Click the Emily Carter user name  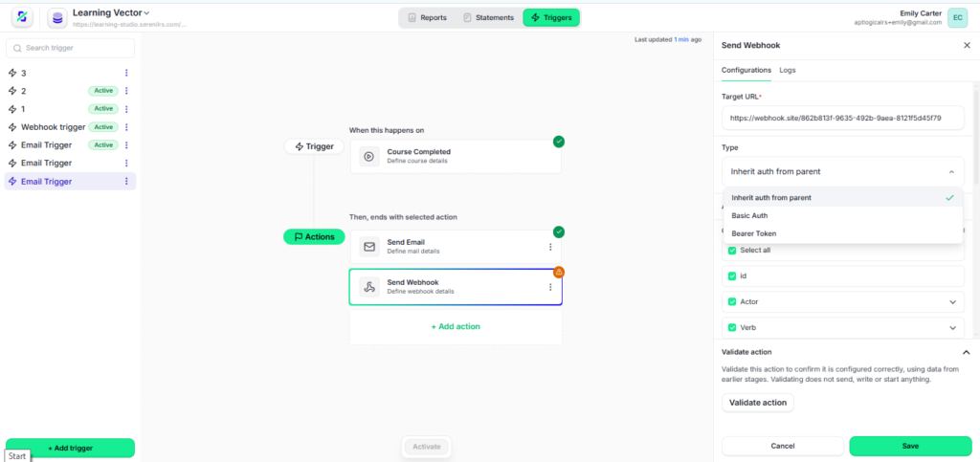[921, 13]
